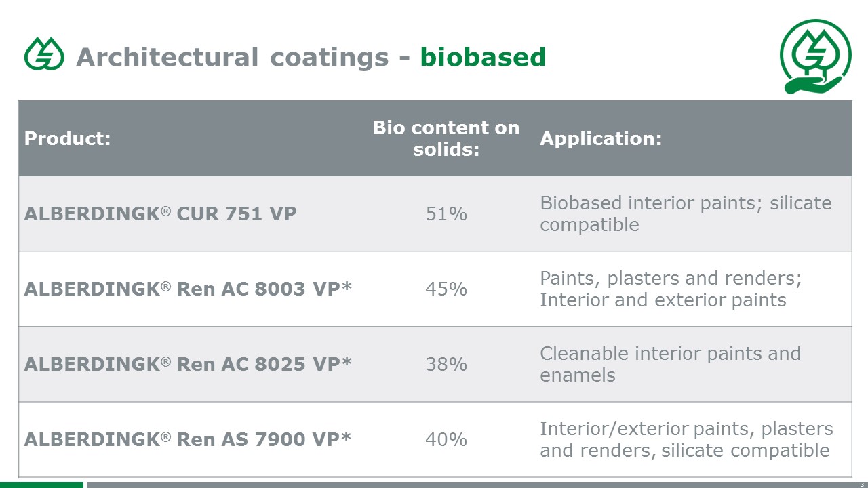Select the 40% bio content value
The height and width of the screenshot is (488, 868).
coord(446,440)
